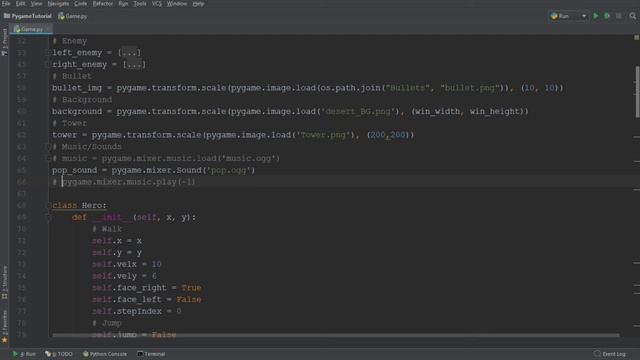640x360 pixels.
Task: Open Search Everywhere magnifier icon
Action: (x=633, y=16)
